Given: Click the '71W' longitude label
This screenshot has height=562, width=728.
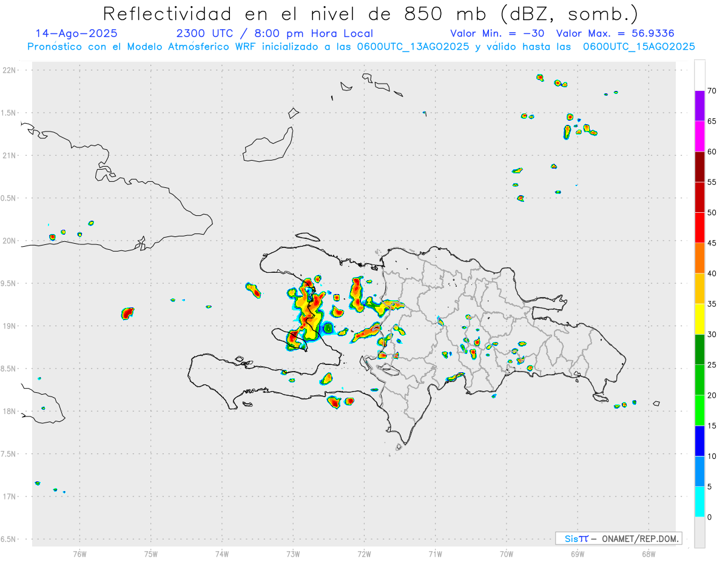Looking at the screenshot, I should pos(435,554).
